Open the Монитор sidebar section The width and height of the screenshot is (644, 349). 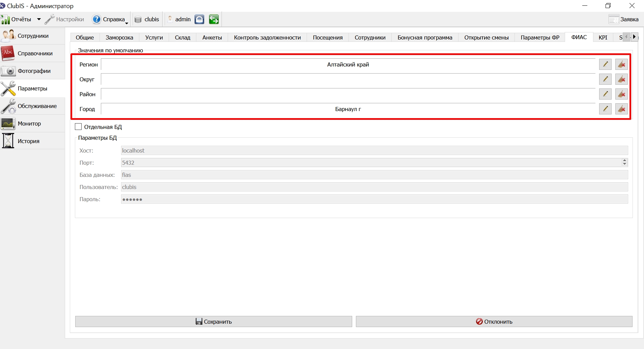pyautogui.click(x=32, y=124)
